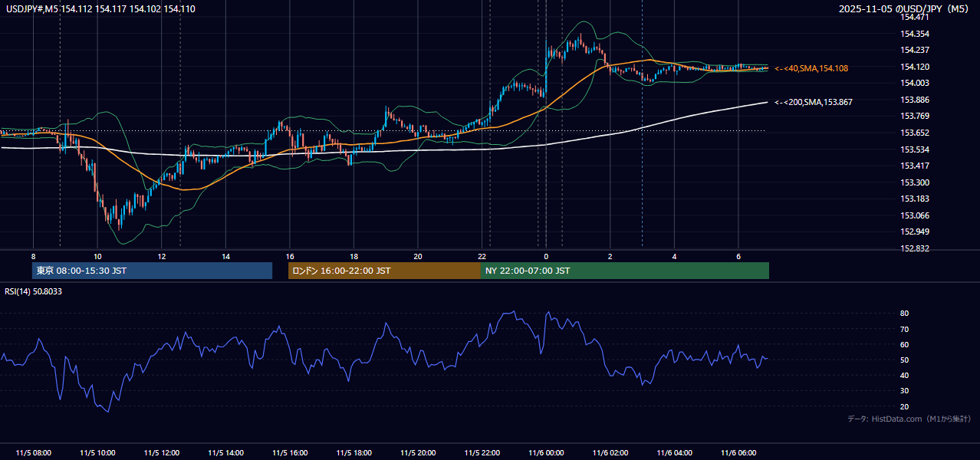The width and height of the screenshot is (980, 460).
Task: Click hour label 8 under price chart
Action: click(x=33, y=257)
